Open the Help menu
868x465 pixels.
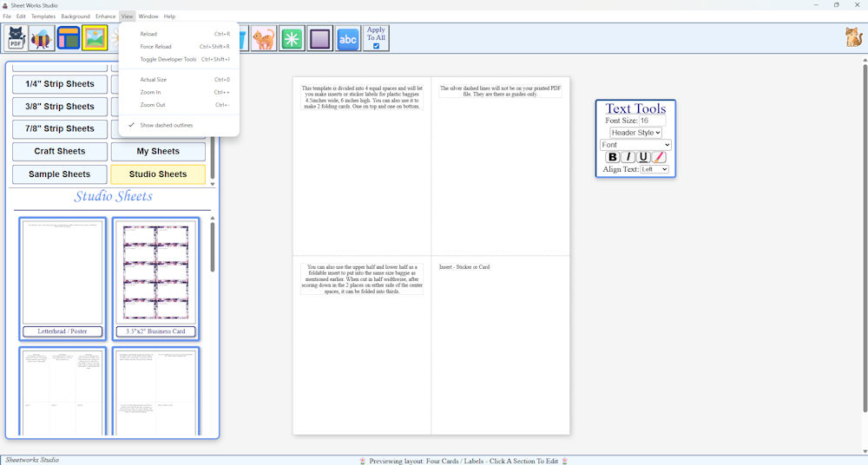169,16
